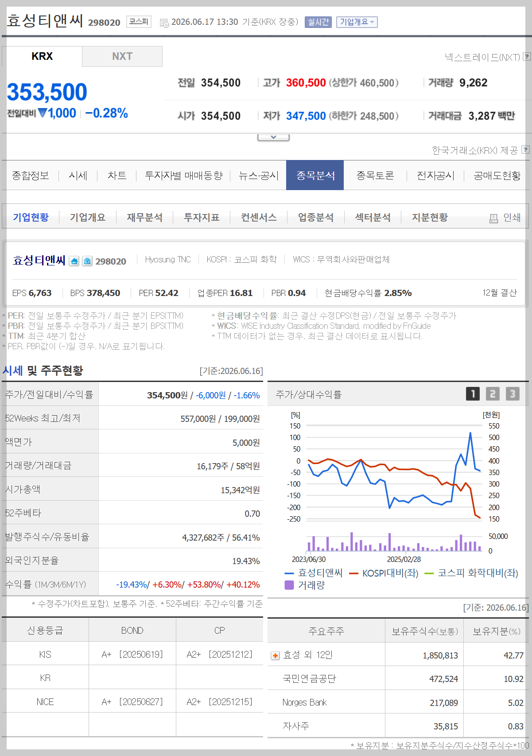Open the 차트 tab
This screenshot has width=532, height=756.
117,175
